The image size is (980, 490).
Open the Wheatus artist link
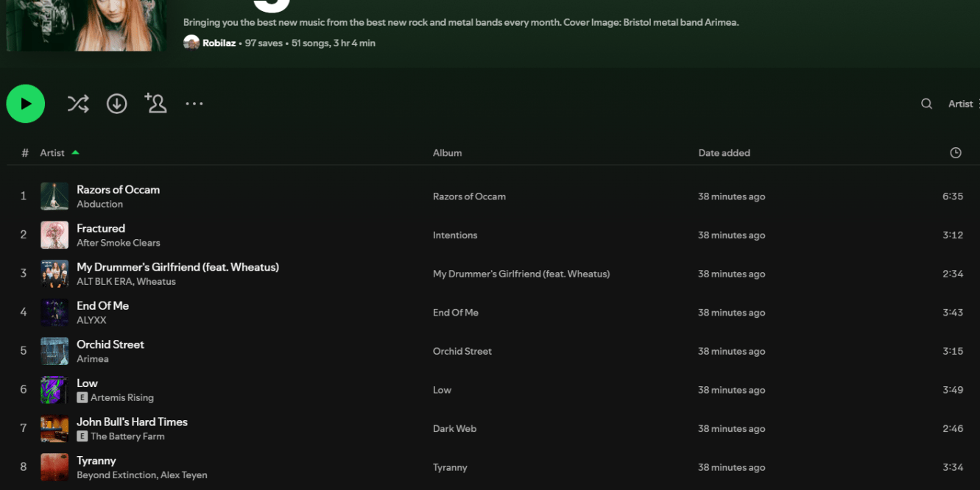tap(156, 282)
